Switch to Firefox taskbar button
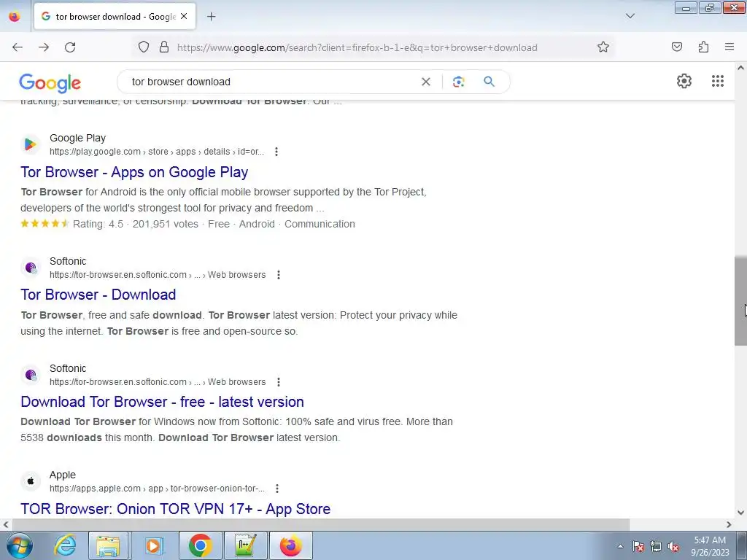 tap(291, 545)
